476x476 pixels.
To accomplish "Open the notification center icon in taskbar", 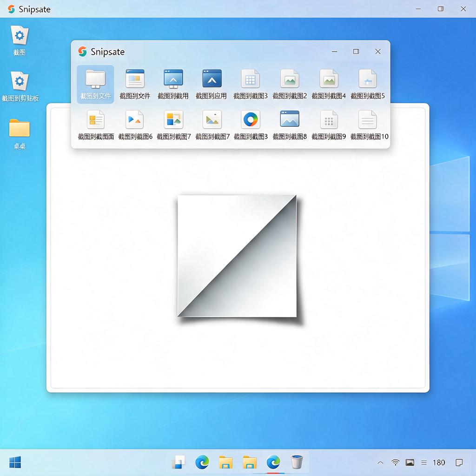I will [x=459, y=463].
